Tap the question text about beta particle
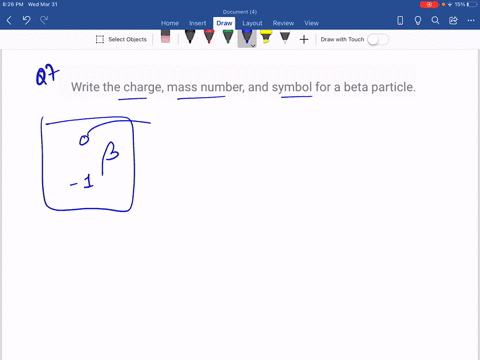The height and width of the screenshot is (360, 480). tap(243, 87)
